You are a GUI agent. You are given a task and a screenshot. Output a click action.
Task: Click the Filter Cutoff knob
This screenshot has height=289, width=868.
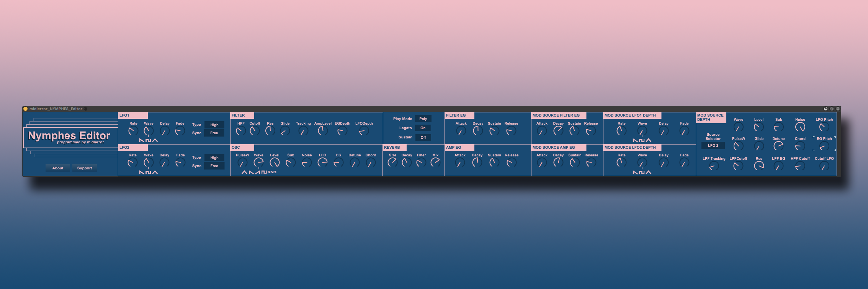coord(255,131)
